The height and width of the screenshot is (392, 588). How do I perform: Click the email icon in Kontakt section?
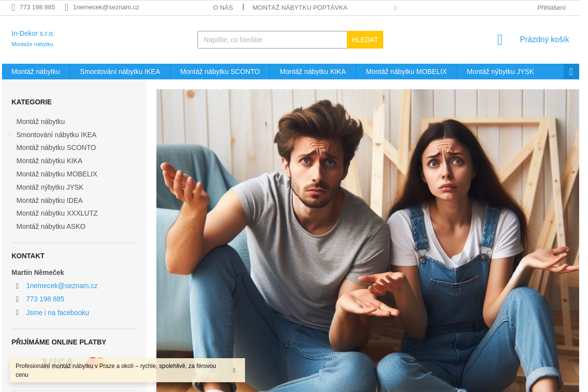18,286
